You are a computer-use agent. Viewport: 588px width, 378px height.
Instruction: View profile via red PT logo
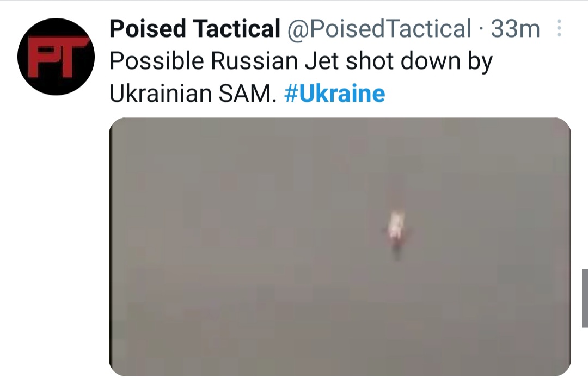(x=56, y=57)
